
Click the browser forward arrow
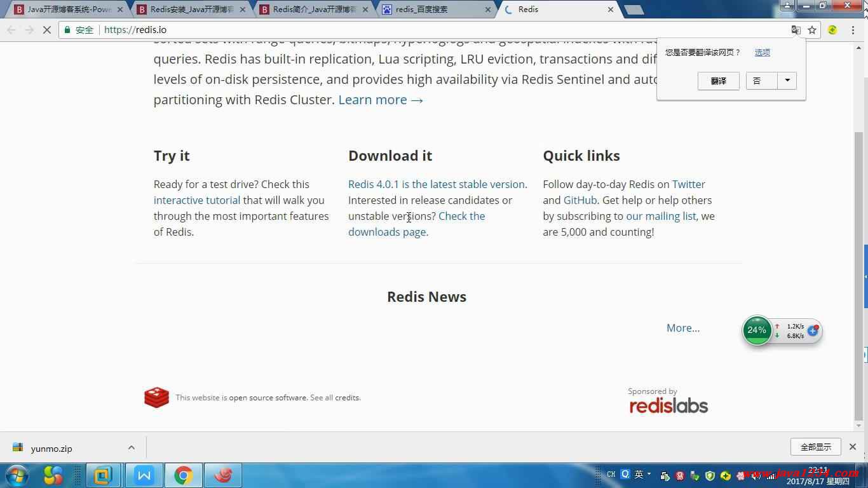tap(29, 30)
